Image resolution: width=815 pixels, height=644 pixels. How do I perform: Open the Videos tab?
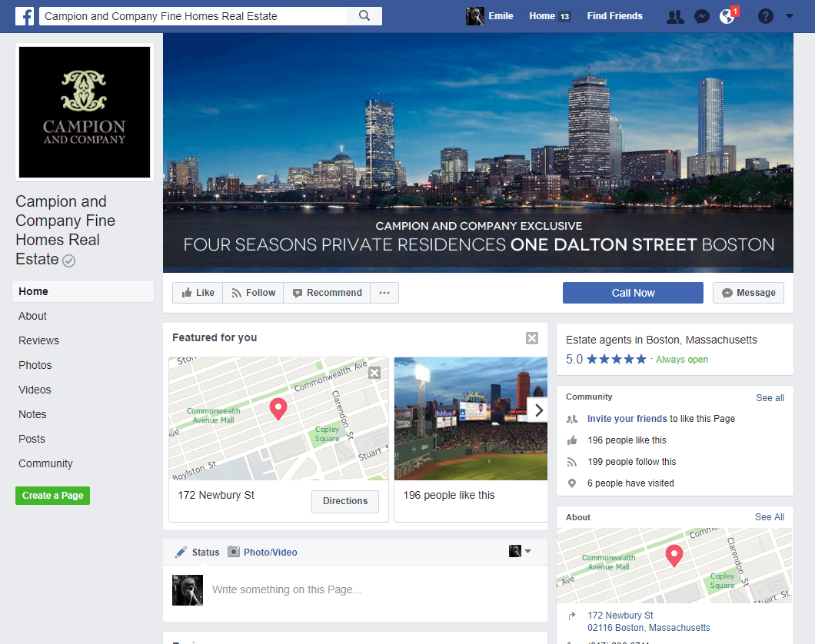click(35, 390)
